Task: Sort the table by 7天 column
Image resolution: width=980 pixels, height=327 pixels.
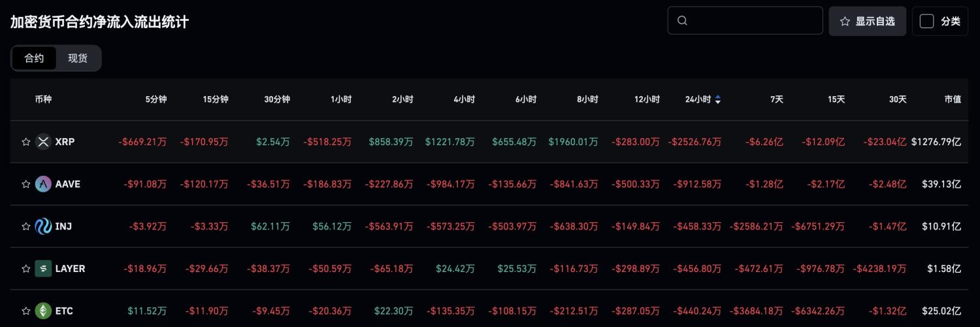Action: (776, 99)
